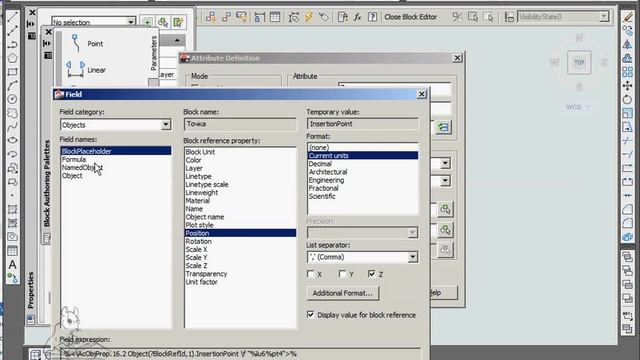This screenshot has width=640, height=360.
Task: Select the Revision Cloud tool
Action: tap(12, 113)
